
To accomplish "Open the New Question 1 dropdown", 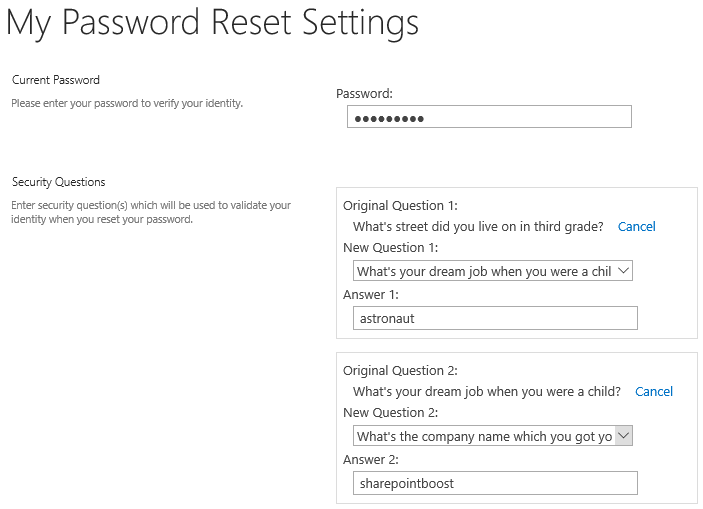I will pyautogui.click(x=493, y=271).
